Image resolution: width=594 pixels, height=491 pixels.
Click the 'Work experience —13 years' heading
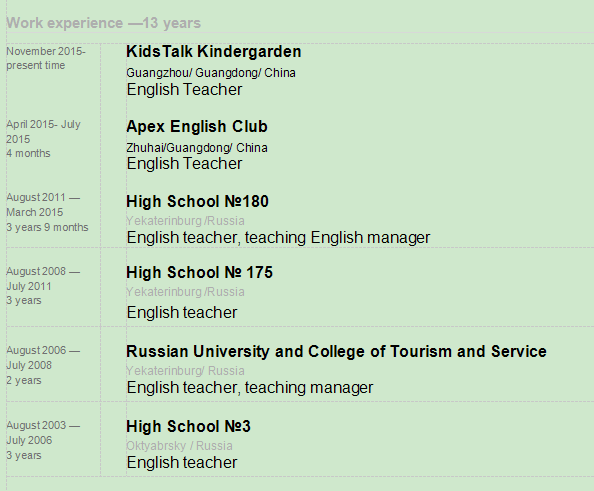(x=103, y=23)
